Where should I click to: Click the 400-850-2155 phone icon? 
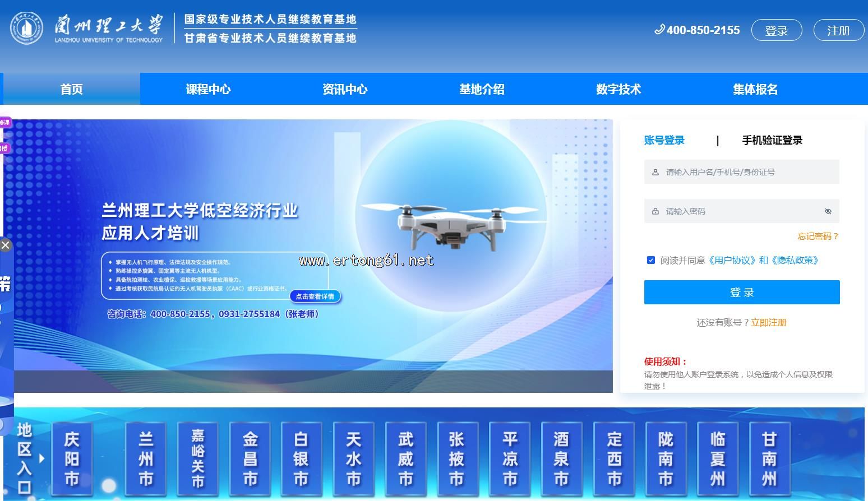pyautogui.click(x=659, y=30)
